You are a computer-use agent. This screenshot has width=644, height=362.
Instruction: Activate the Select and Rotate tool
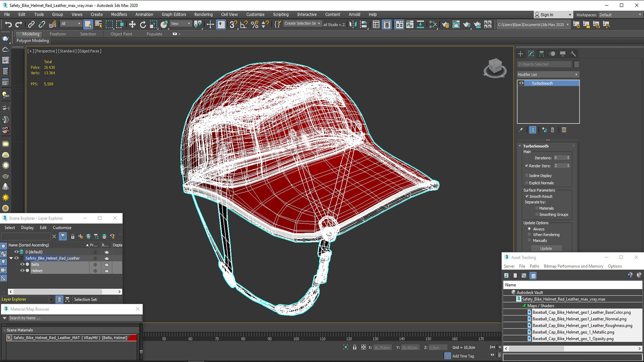click(143, 24)
